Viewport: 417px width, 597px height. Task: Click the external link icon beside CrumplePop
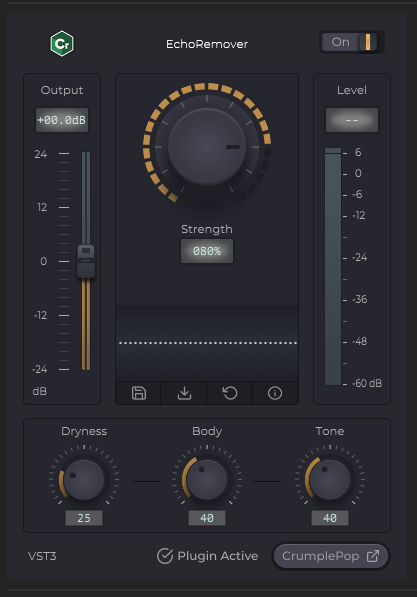tap(373, 556)
